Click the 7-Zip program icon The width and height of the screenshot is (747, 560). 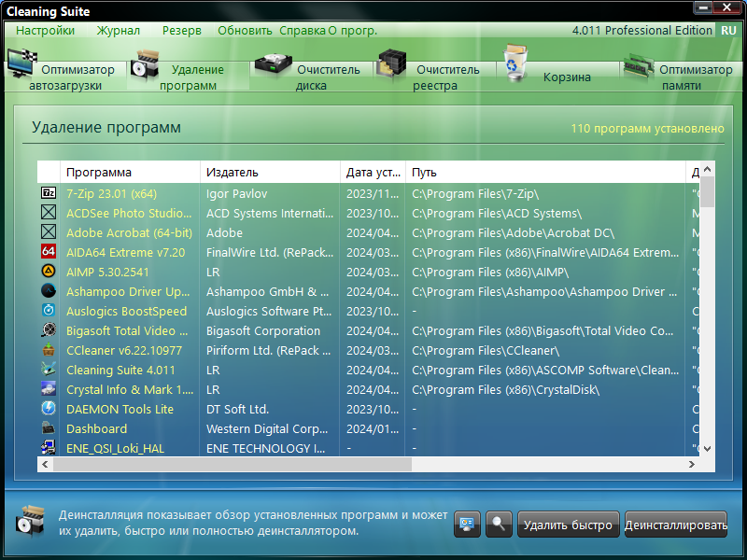pos(49,193)
